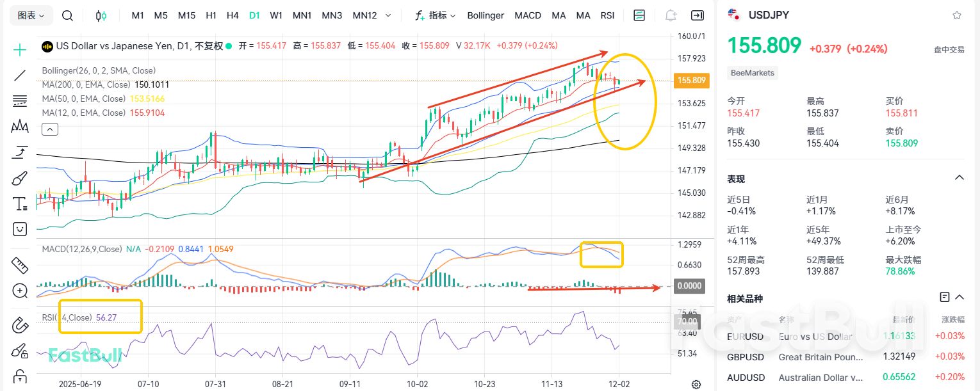The height and width of the screenshot is (391, 980).
Task: Enable magnet snapping mode
Action: coord(19,325)
